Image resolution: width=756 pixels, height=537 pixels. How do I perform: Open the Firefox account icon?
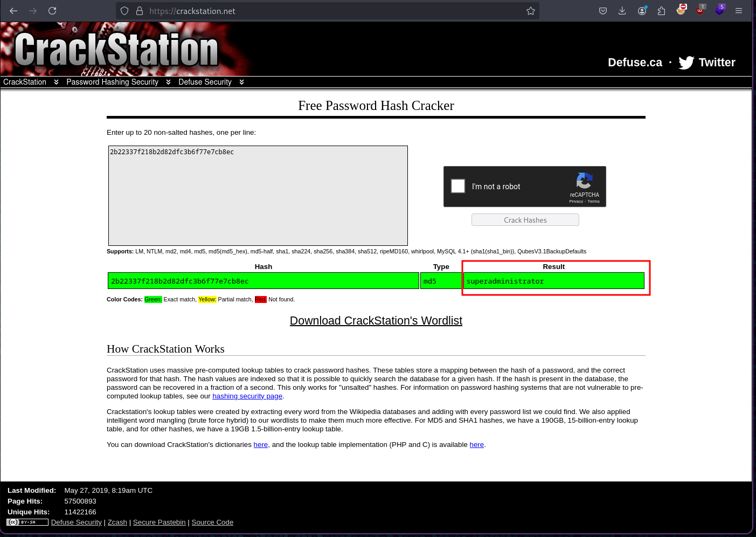tap(642, 11)
